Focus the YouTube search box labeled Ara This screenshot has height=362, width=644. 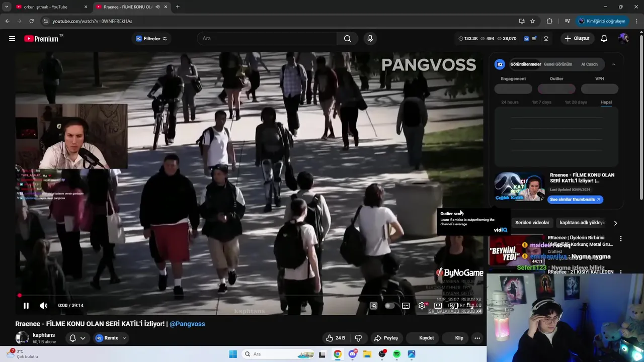click(267, 39)
